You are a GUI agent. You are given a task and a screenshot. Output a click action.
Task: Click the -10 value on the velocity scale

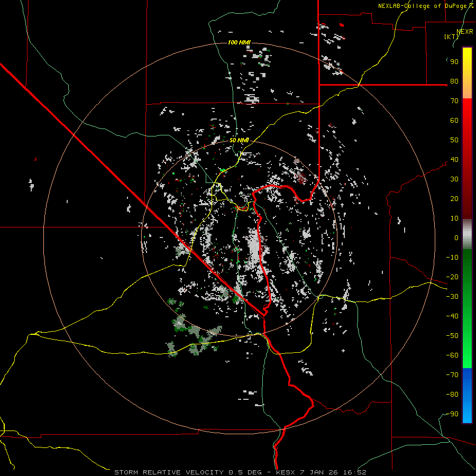[452, 258]
